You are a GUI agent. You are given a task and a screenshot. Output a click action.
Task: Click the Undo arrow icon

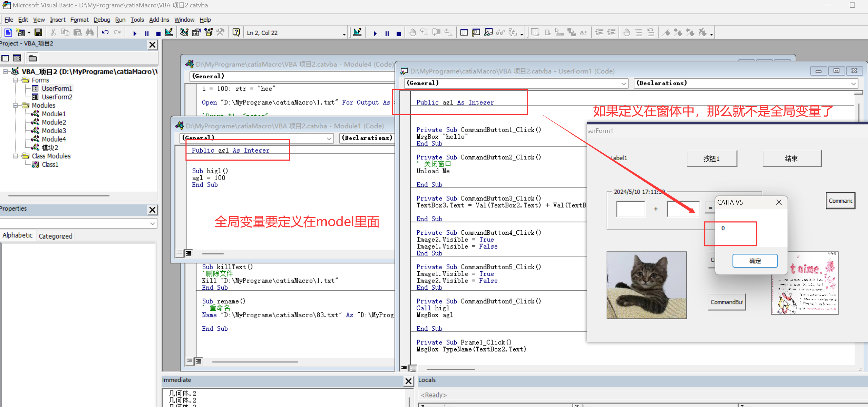[x=105, y=33]
